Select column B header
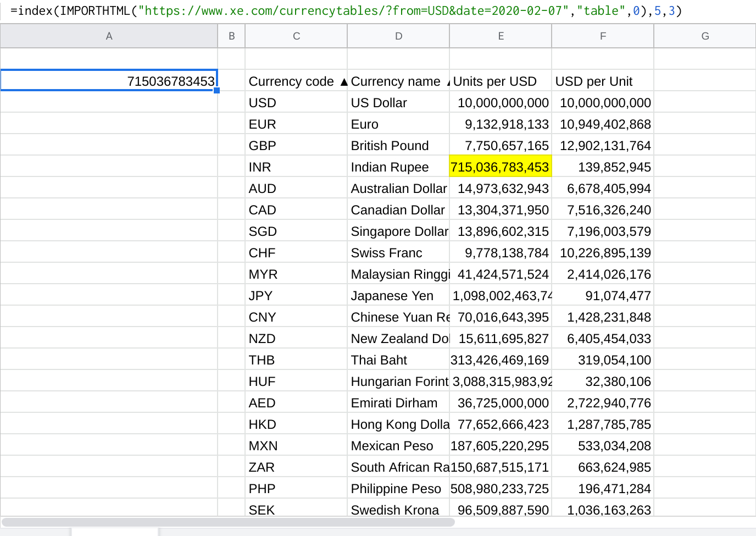756x536 pixels. (232, 36)
